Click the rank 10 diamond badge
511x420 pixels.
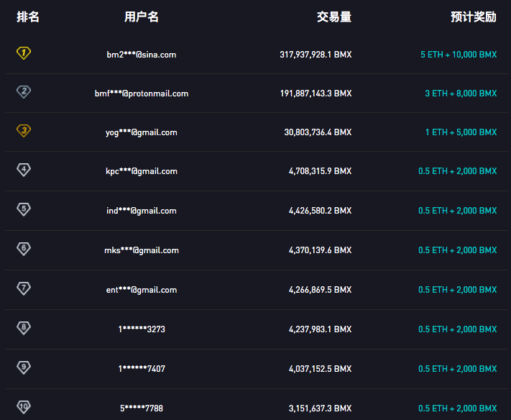(x=24, y=406)
